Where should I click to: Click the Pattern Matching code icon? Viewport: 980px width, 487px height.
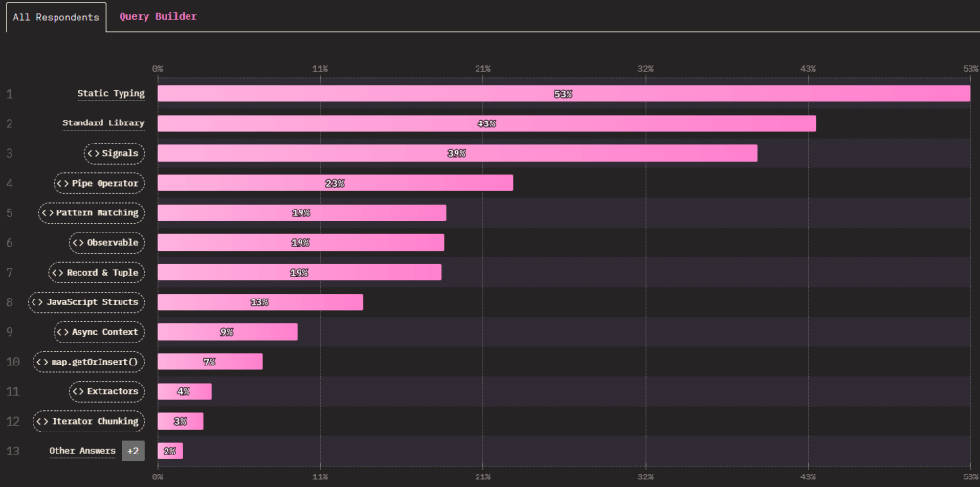tap(46, 212)
